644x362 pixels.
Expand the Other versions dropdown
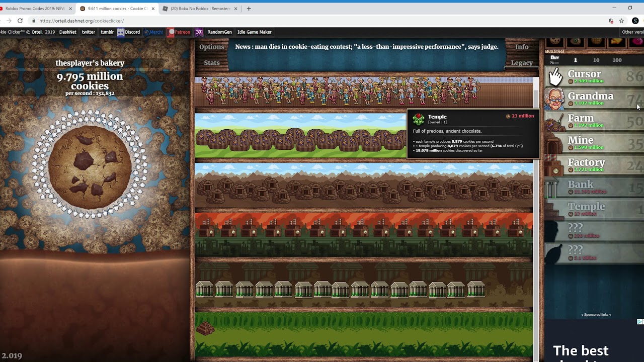click(x=632, y=32)
